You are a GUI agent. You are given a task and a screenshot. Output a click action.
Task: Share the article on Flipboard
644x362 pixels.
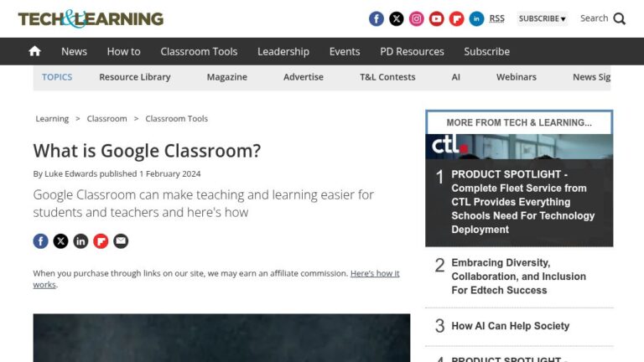(101, 241)
